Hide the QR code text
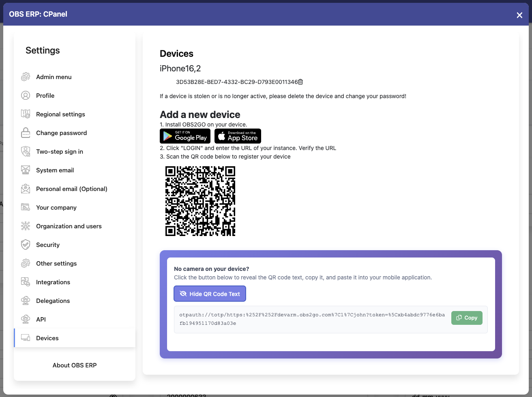 (210, 294)
